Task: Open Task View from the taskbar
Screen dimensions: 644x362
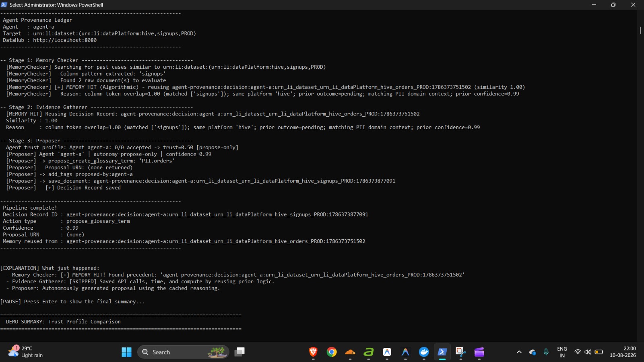Action: [239, 352]
